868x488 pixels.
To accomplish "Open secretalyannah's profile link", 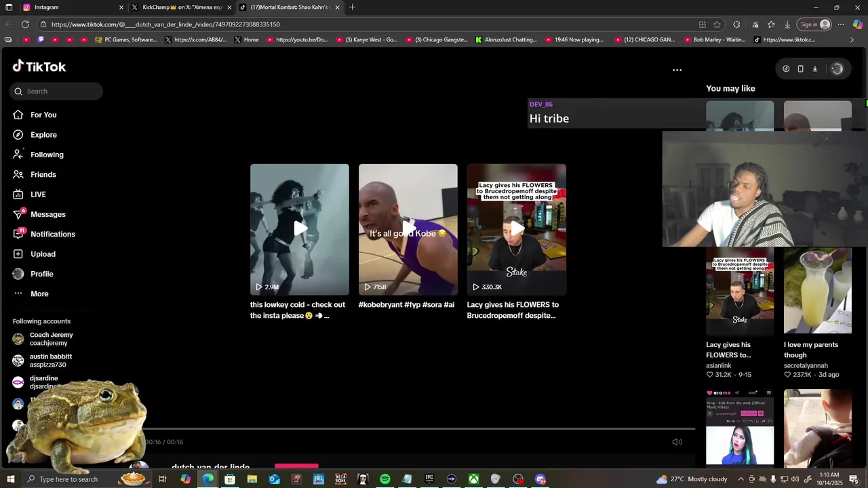I will click(x=806, y=366).
